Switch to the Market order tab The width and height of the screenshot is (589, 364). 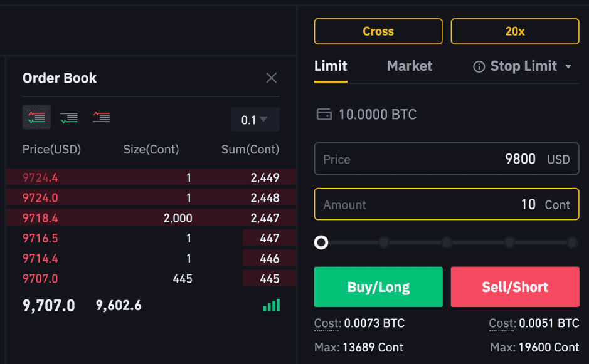(410, 66)
